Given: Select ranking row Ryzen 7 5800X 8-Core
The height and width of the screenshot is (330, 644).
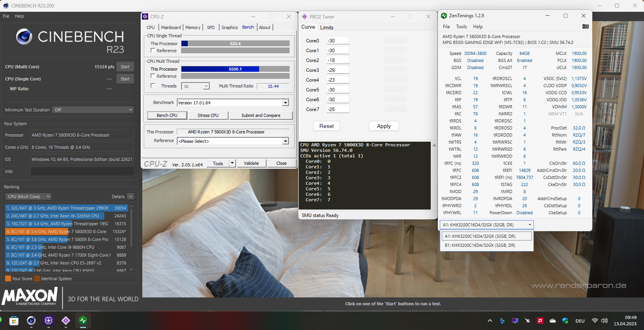Looking at the screenshot, I should tap(67, 239).
